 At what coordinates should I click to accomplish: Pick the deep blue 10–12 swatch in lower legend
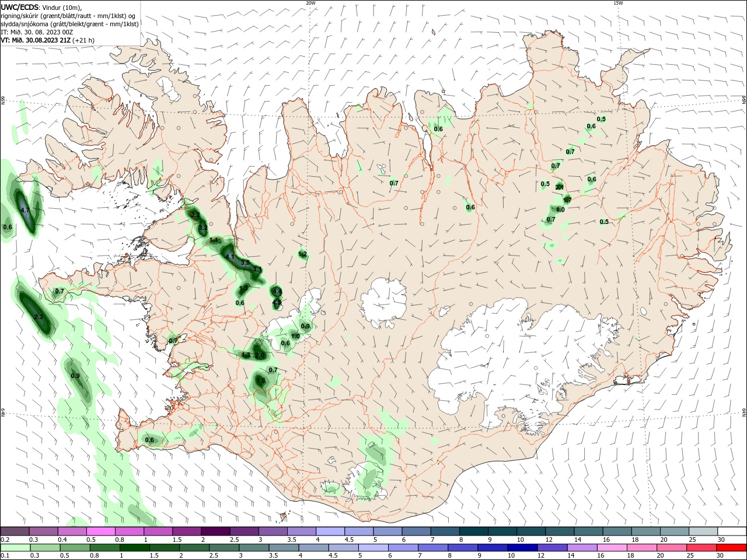pos(522,548)
